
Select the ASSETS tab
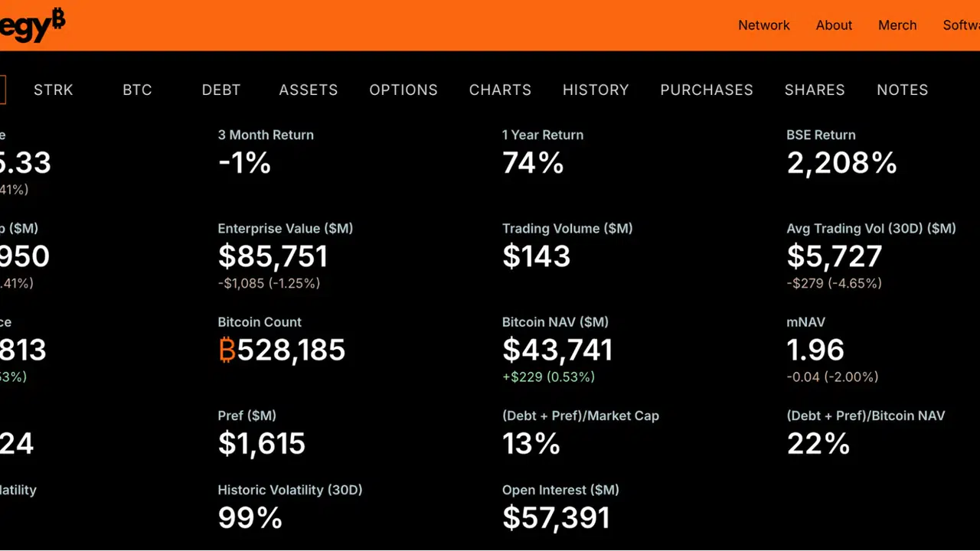coord(308,90)
